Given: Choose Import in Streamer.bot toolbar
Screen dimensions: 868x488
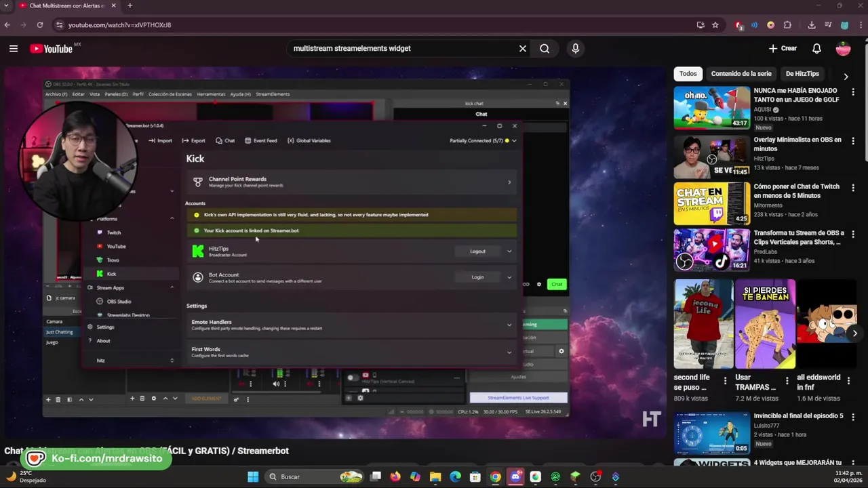Looking at the screenshot, I should click(160, 140).
